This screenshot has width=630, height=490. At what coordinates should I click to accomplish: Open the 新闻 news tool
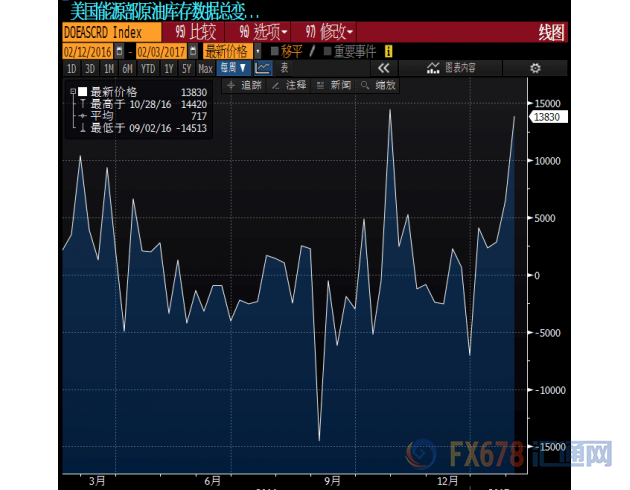335,86
